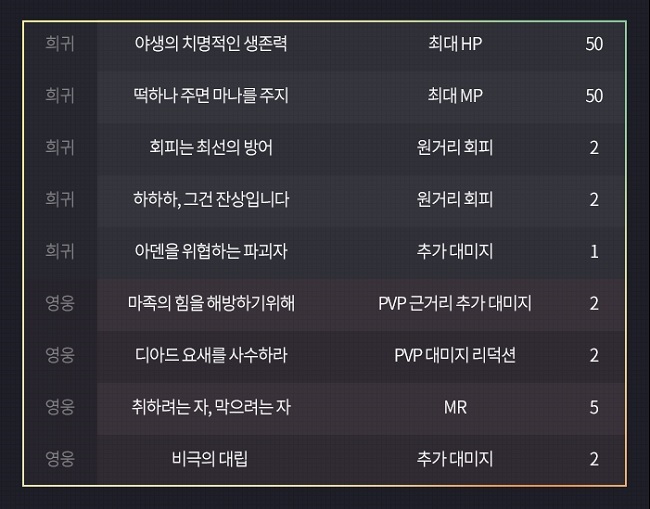The width and height of the screenshot is (650, 509).
Task: Click the 'MR' stat cell
Action: (455, 407)
